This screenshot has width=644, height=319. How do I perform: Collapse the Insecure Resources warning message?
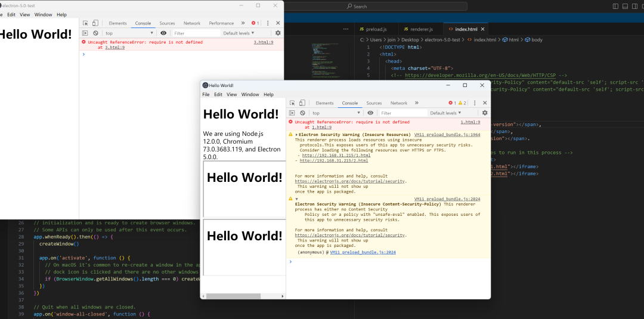point(297,135)
